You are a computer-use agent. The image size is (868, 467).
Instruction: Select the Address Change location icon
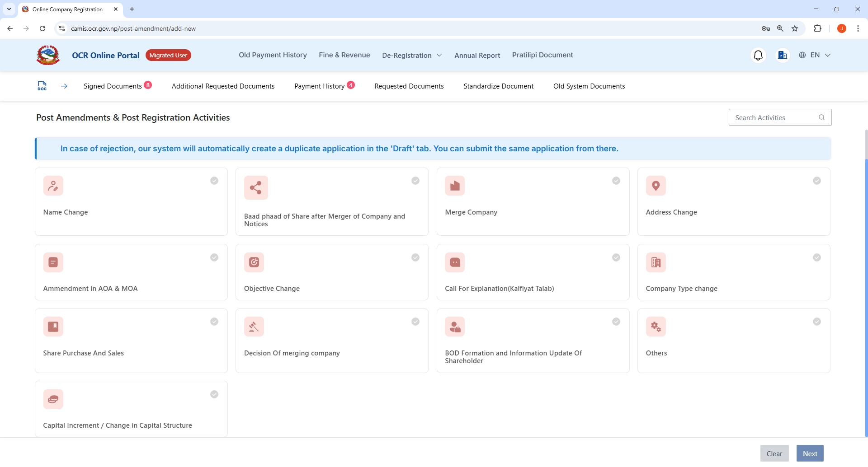coord(656,186)
